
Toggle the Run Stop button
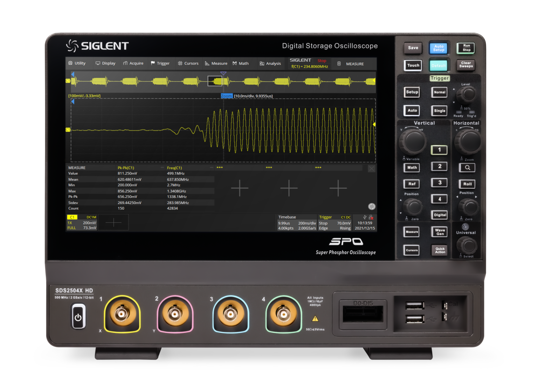[x=466, y=48]
